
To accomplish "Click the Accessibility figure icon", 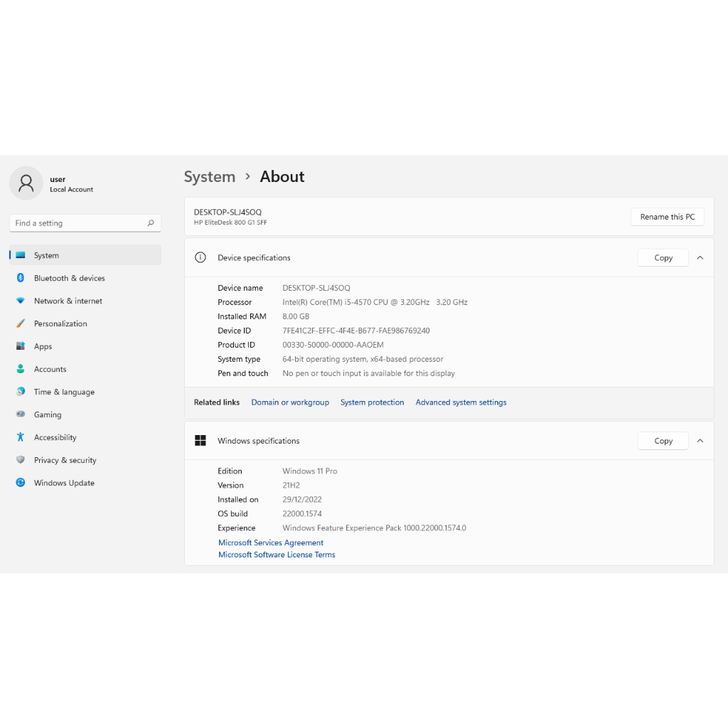I will 21,437.
